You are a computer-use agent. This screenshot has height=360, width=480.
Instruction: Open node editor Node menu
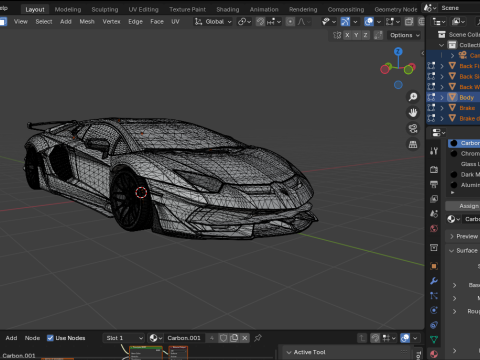[x=32, y=338]
